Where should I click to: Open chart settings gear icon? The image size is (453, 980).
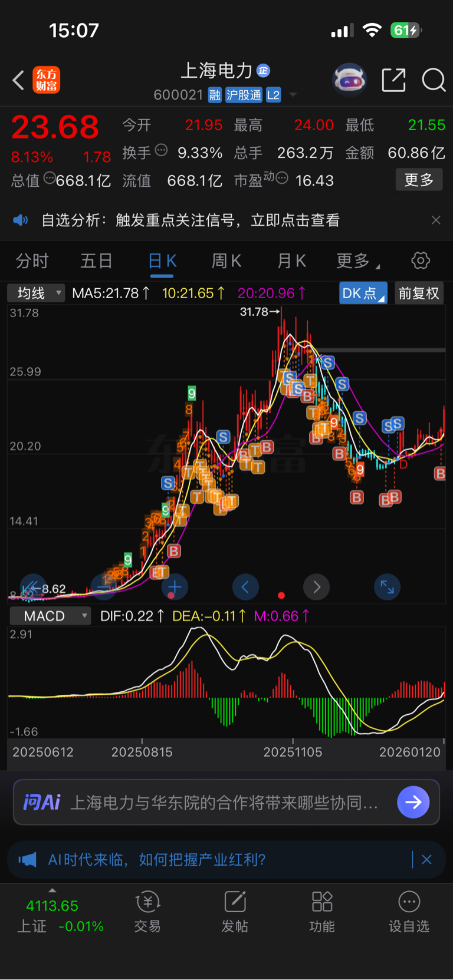coord(421,260)
